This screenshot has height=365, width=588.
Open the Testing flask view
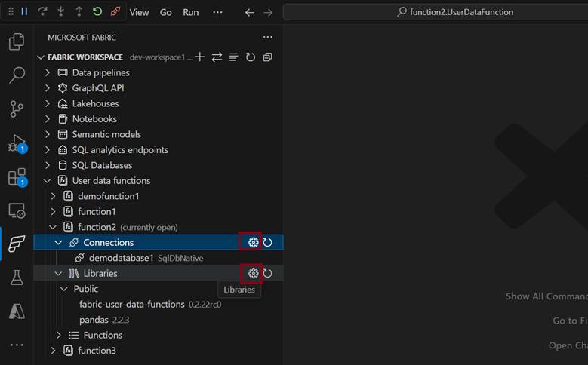17,278
